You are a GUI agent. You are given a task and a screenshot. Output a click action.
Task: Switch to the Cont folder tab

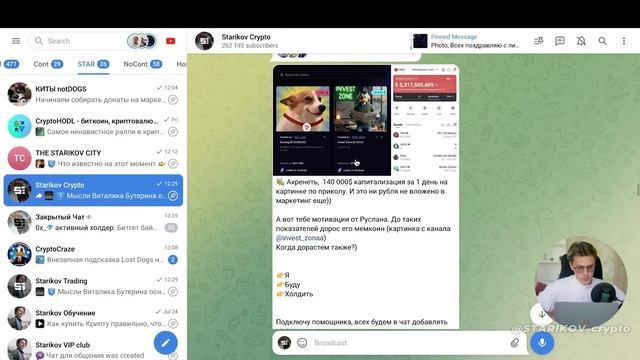[x=48, y=64]
